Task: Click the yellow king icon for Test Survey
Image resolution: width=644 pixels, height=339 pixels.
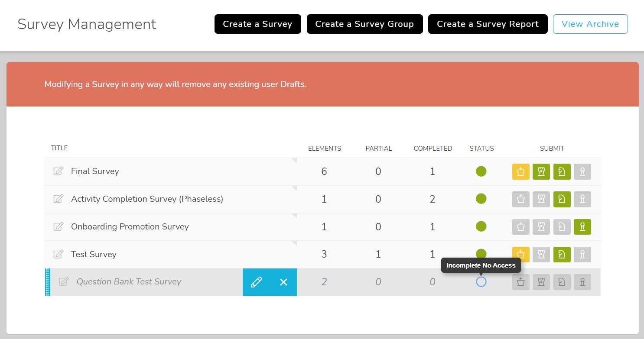Action: (x=521, y=255)
